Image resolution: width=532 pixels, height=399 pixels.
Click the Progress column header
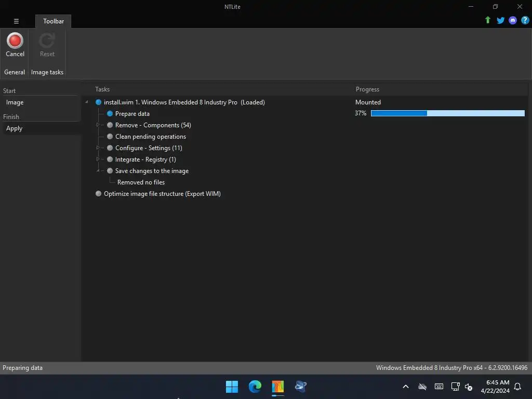(367, 89)
